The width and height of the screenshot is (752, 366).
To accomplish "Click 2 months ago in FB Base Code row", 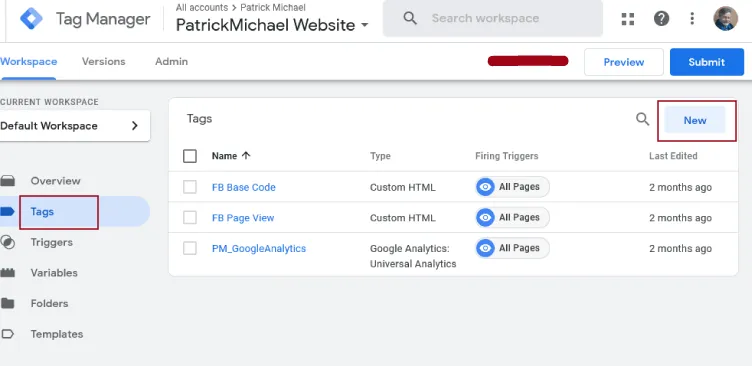I will tap(680, 187).
